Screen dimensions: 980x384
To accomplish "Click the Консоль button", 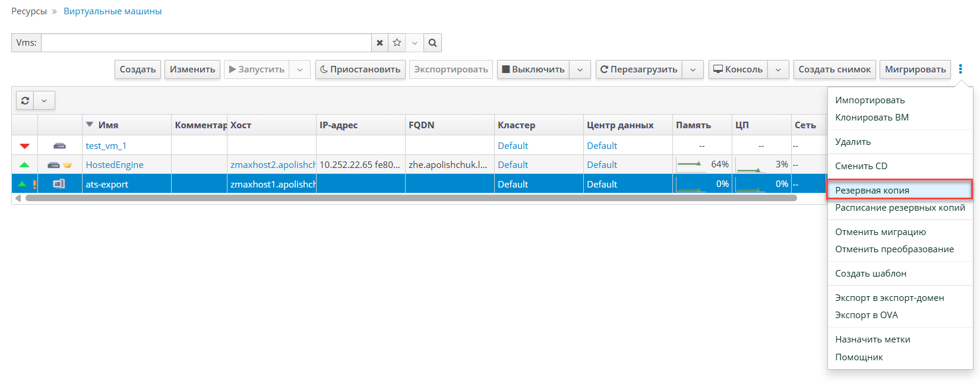I will [738, 69].
